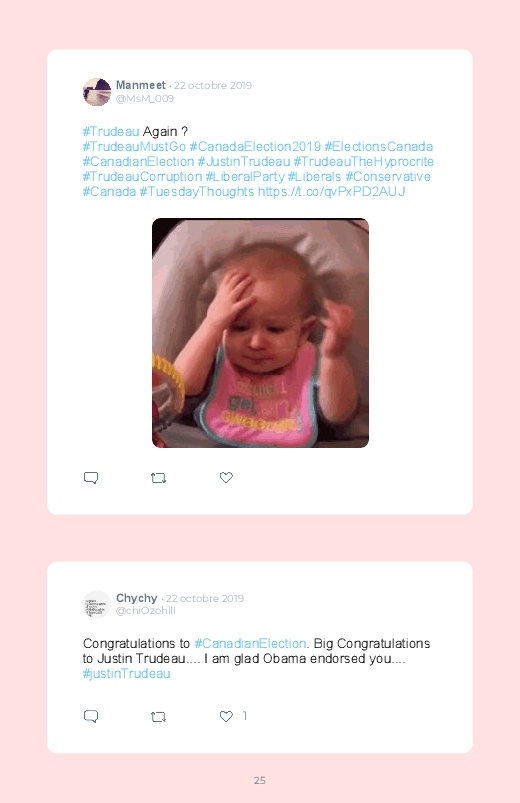This screenshot has width=520, height=803.
Task: Open Chychy's profile avatar
Action: tap(97, 604)
